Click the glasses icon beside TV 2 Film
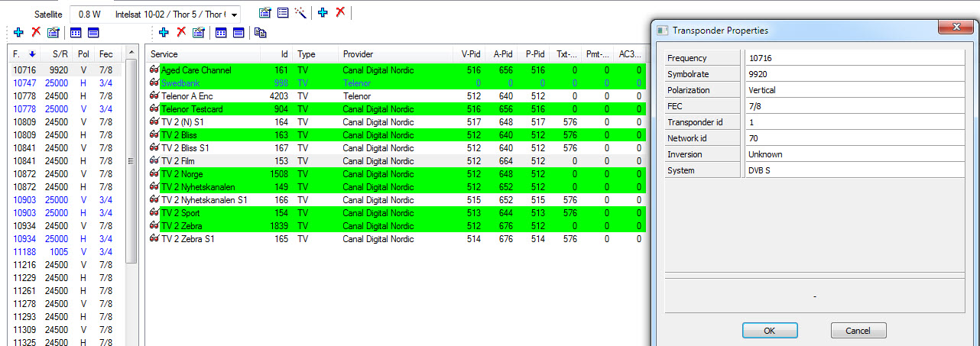The width and height of the screenshot is (980, 346). coord(154,161)
